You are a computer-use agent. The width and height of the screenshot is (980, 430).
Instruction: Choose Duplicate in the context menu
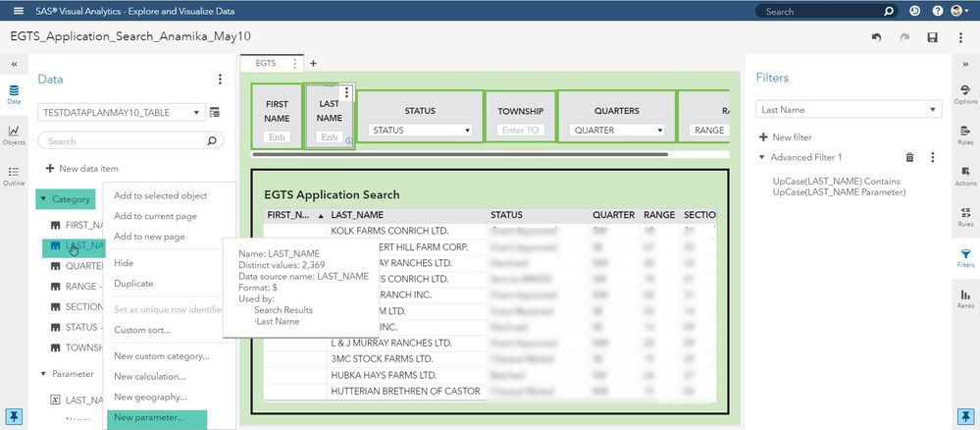[133, 284]
